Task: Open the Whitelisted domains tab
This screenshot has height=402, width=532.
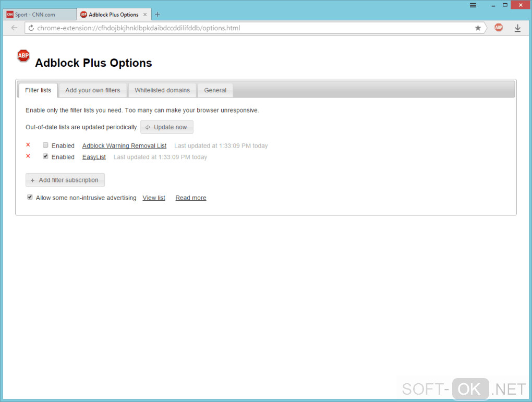Action: click(162, 90)
